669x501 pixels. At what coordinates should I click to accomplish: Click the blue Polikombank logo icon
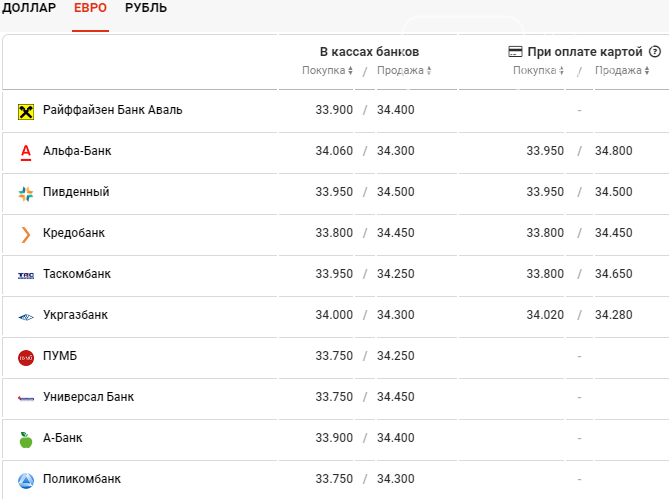(26, 481)
